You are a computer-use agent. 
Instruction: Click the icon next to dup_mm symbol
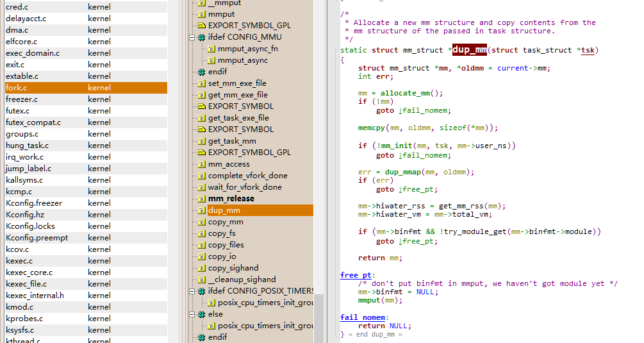pyautogui.click(x=201, y=210)
